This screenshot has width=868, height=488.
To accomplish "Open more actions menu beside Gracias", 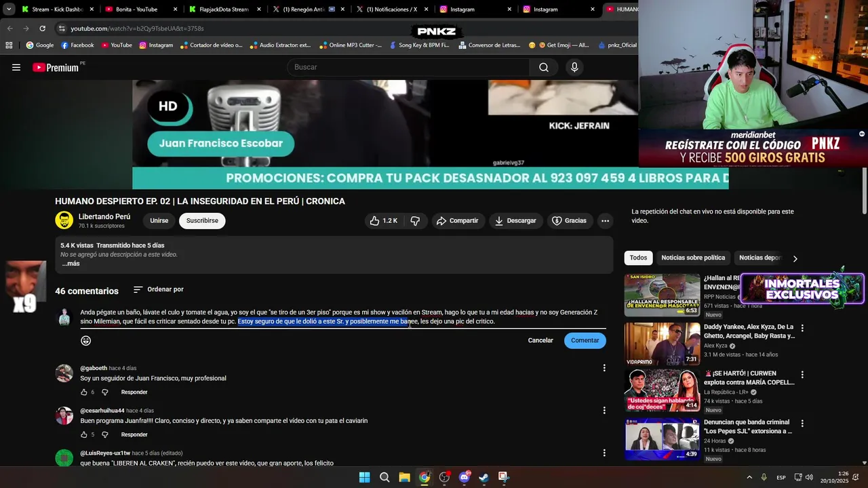I will click(x=605, y=221).
